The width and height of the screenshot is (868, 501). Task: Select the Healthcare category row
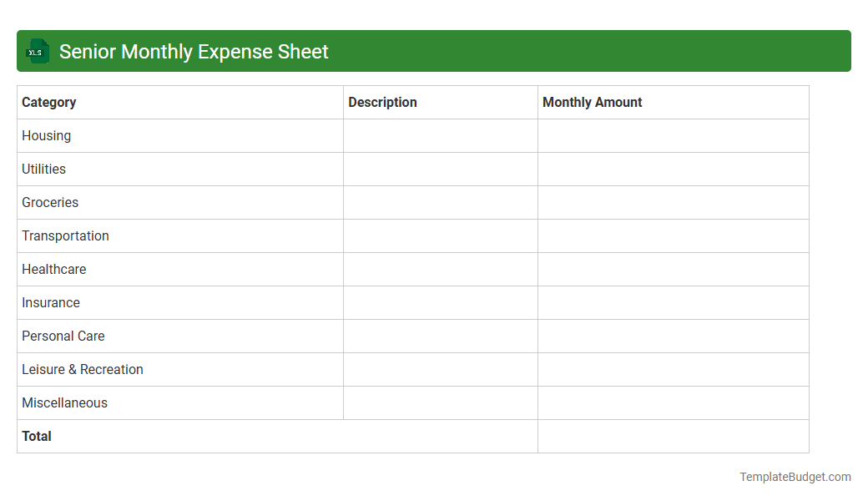[x=53, y=269]
